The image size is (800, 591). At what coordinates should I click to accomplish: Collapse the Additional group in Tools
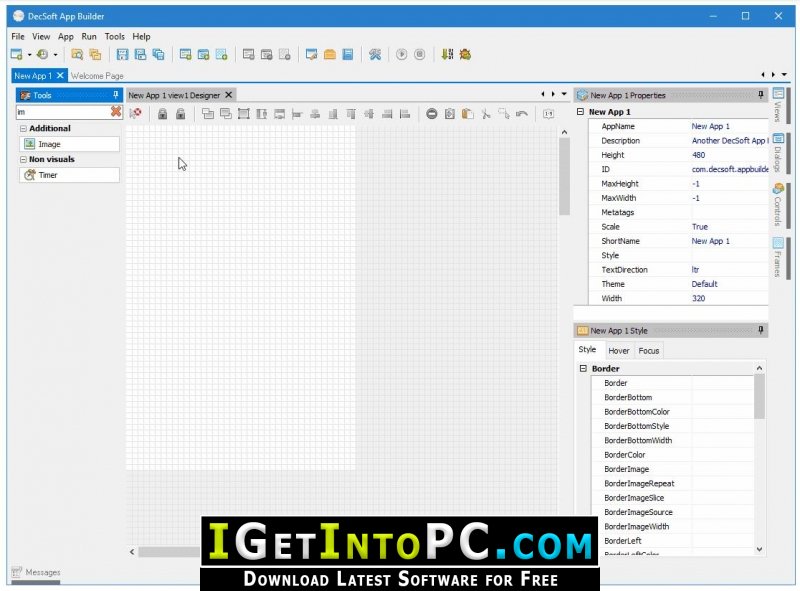coord(23,129)
